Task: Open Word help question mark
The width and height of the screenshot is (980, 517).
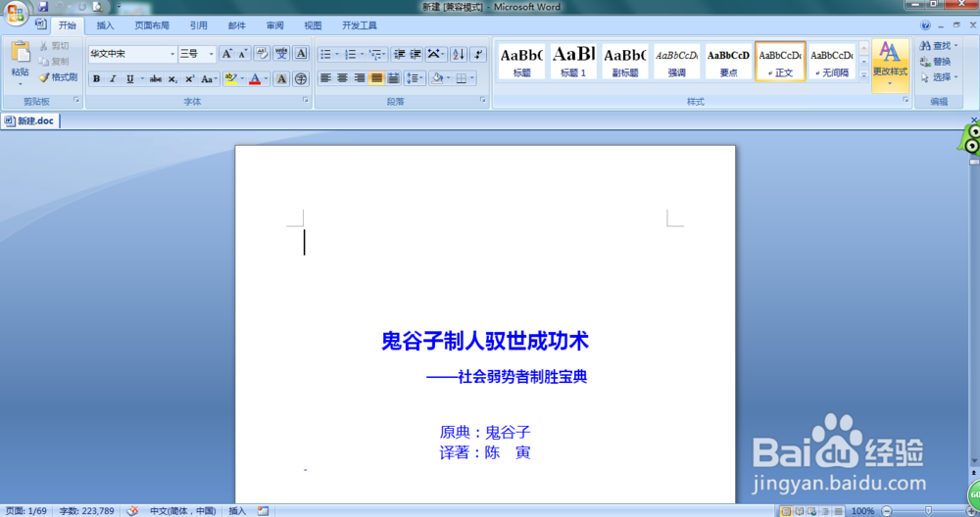Action: pos(925,25)
